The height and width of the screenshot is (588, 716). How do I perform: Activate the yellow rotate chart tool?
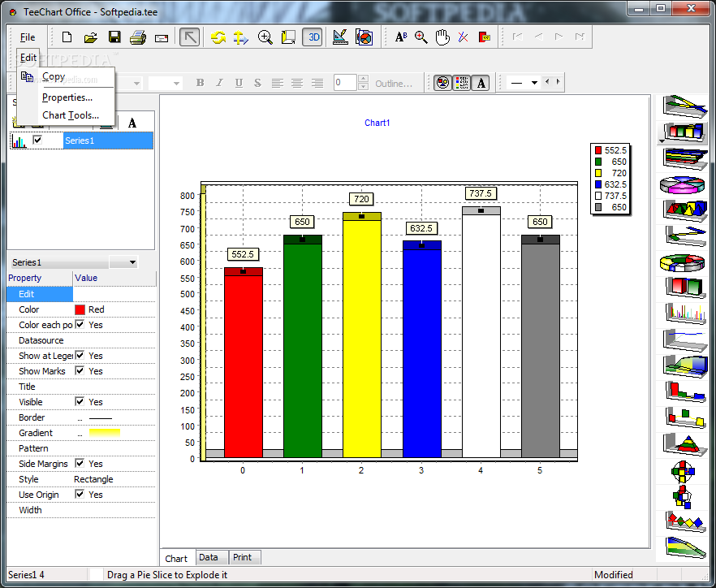218,37
